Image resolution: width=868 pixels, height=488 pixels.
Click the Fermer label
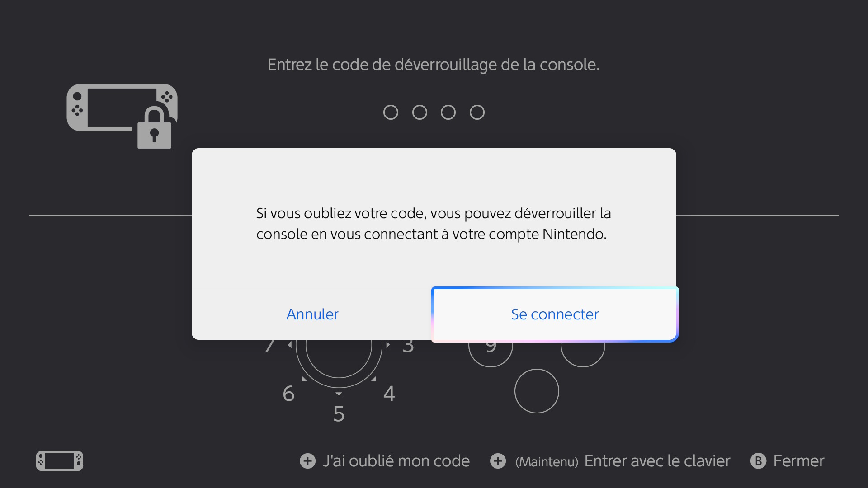pyautogui.click(x=799, y=461)
